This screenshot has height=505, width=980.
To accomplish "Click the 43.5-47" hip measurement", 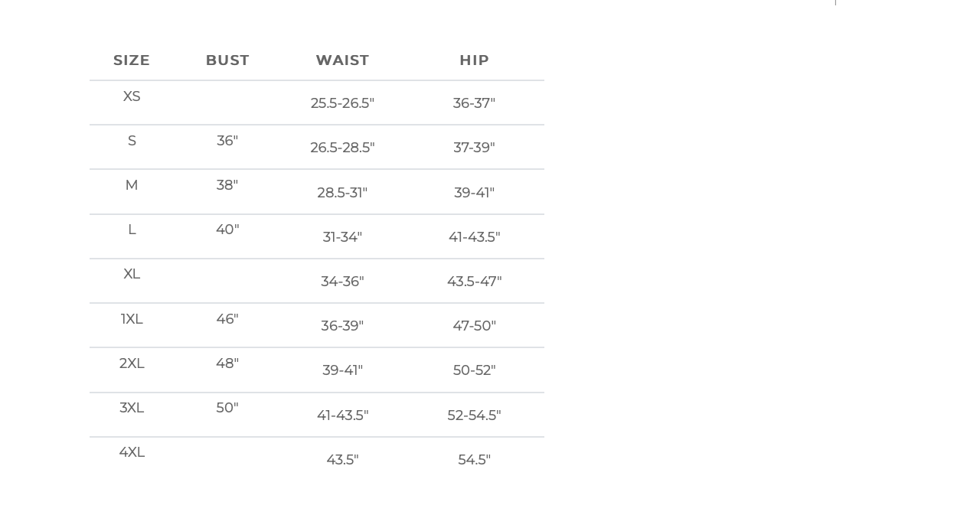I will [474, 282].
